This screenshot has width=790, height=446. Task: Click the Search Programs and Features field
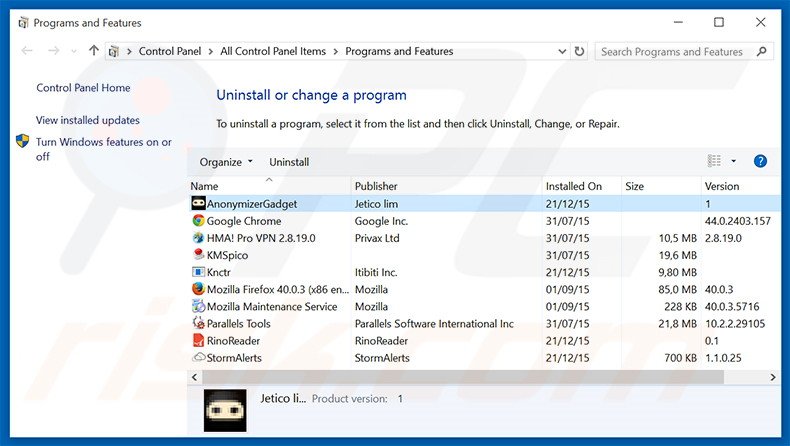point(672,51)
